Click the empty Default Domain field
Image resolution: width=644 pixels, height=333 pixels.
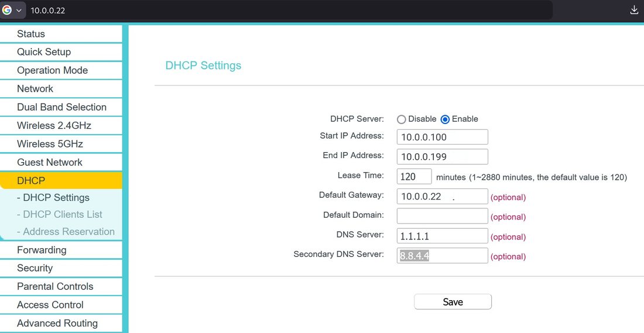(x=443, y=216)
